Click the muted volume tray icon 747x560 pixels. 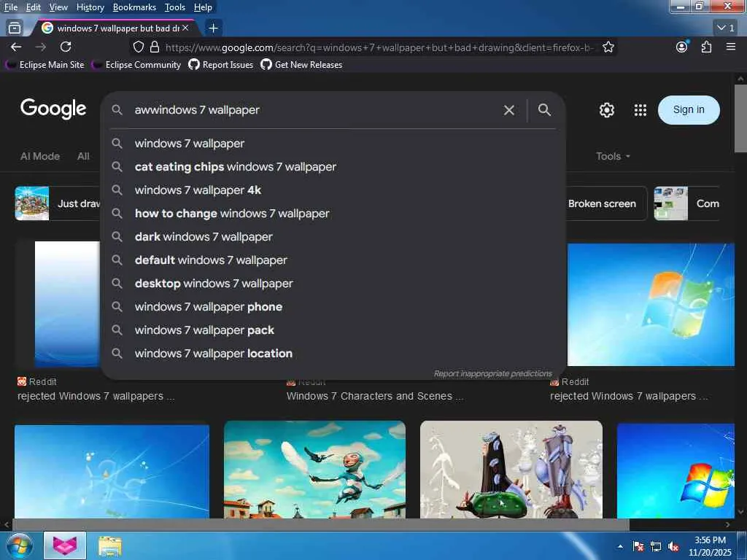(673, 547)
